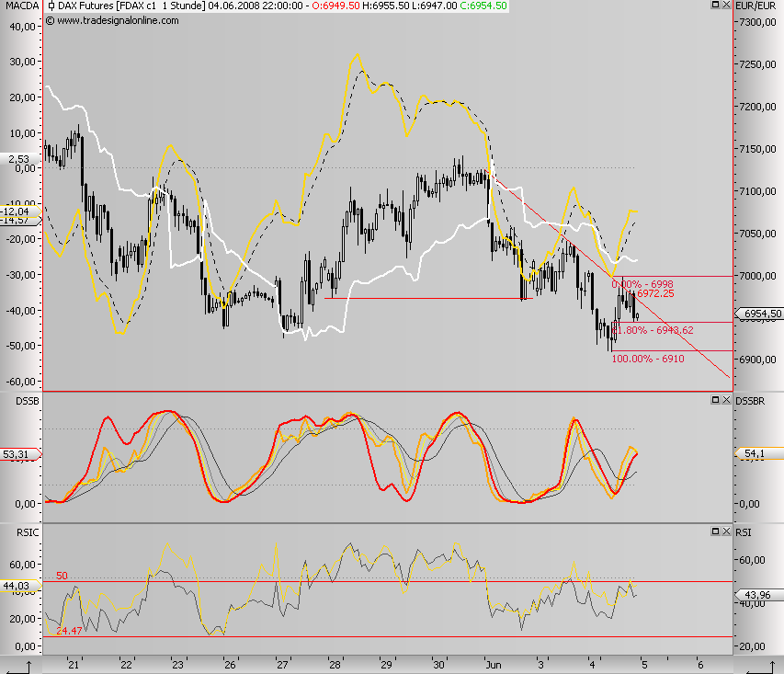Click the Jun month marker on time axis
This screenshot has width=784, height=674.
click(494, 665)
